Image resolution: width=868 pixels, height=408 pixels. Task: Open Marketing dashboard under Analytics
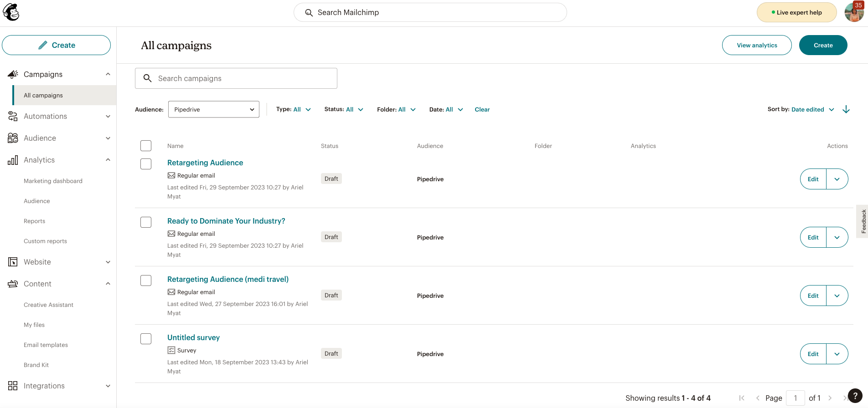[x=53, y=181]
